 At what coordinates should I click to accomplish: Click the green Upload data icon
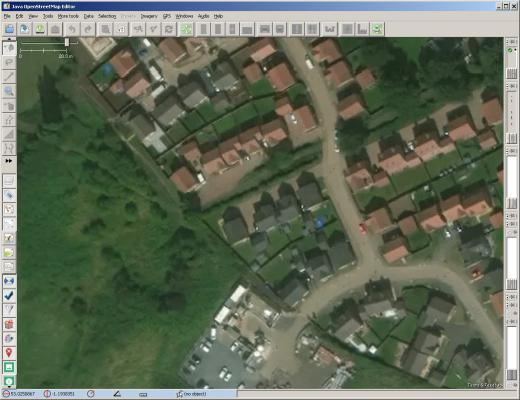(40, 29)
